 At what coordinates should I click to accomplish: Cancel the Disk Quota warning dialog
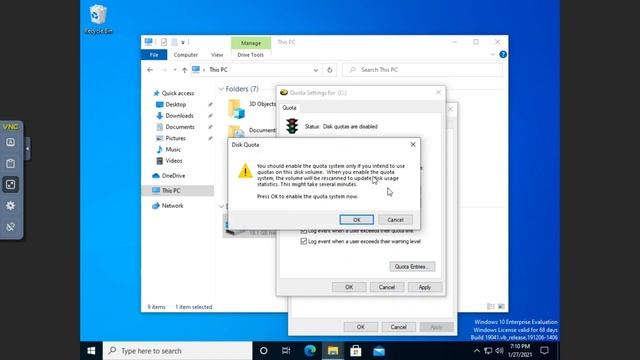[x=395, y=220]
